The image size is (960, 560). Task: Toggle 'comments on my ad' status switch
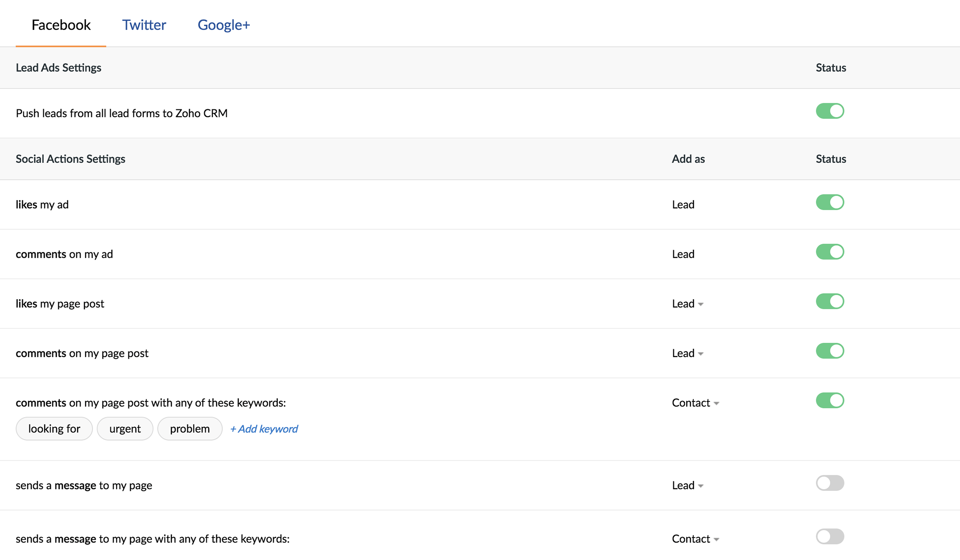click(x=830, y=252)
